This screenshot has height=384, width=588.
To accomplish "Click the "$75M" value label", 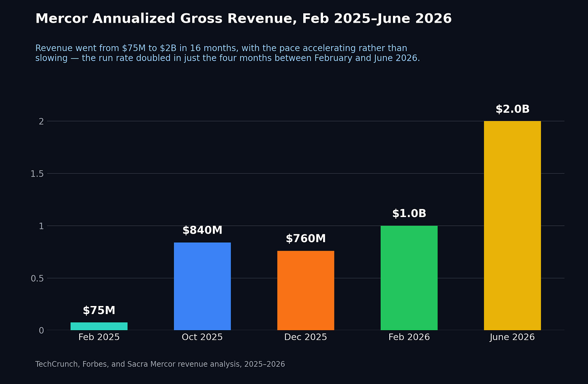I will click(99, 311).
